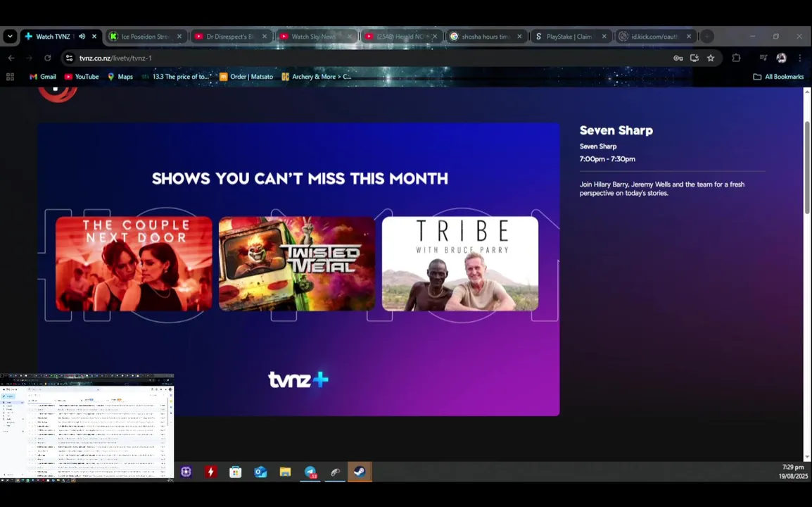The width and height of the screenshot is (812, 507).
Task: Open the YouTube bookmark
Action: (x=82, y=77)
